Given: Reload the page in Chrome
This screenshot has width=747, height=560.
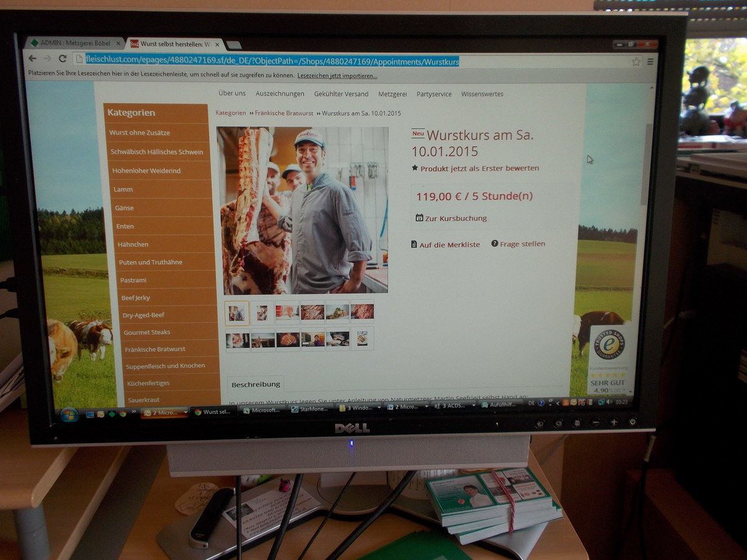Looking at the screenshot, I should click(62, 58).
